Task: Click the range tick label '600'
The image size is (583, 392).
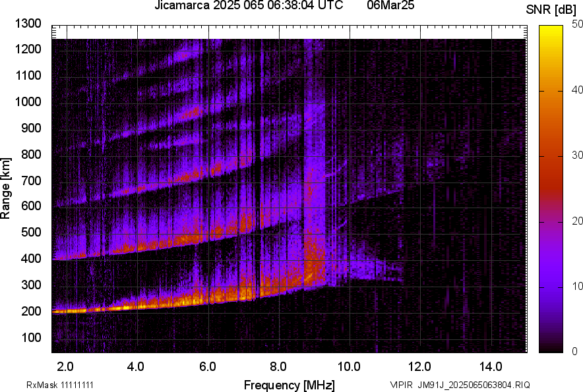Action: (x=31, y=206)
